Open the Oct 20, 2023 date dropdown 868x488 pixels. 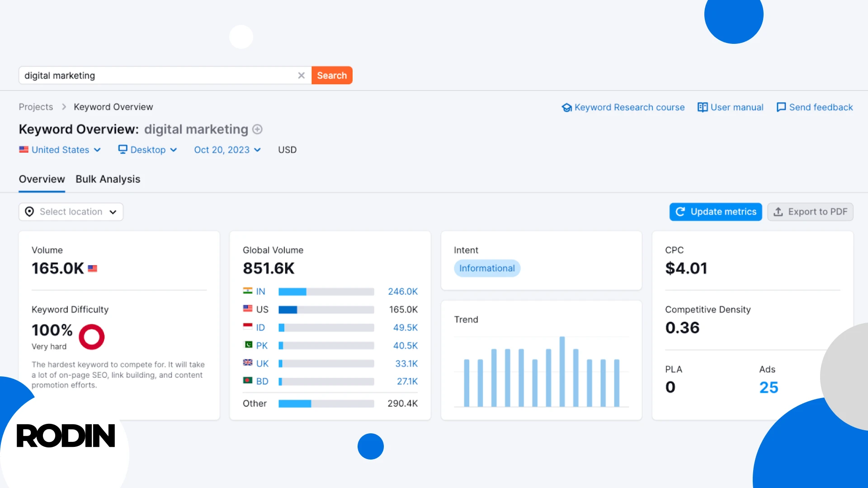click(x=227, y=150)
